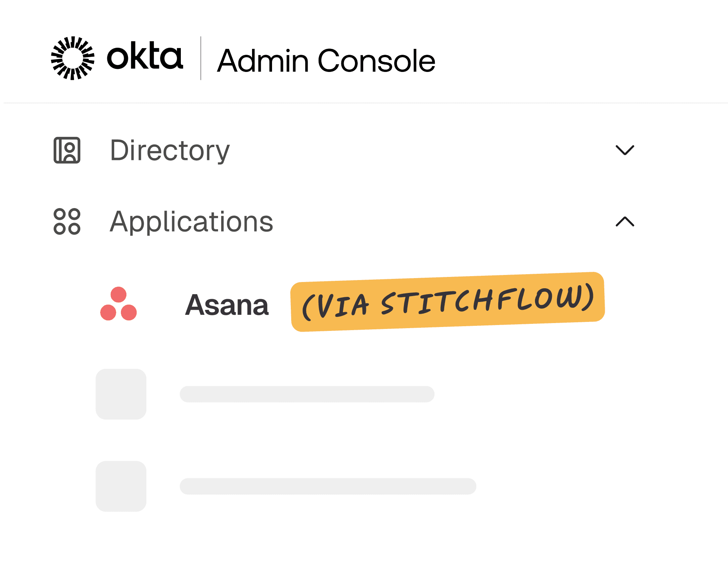Open the Applications menu item

(x=191, y=222)
